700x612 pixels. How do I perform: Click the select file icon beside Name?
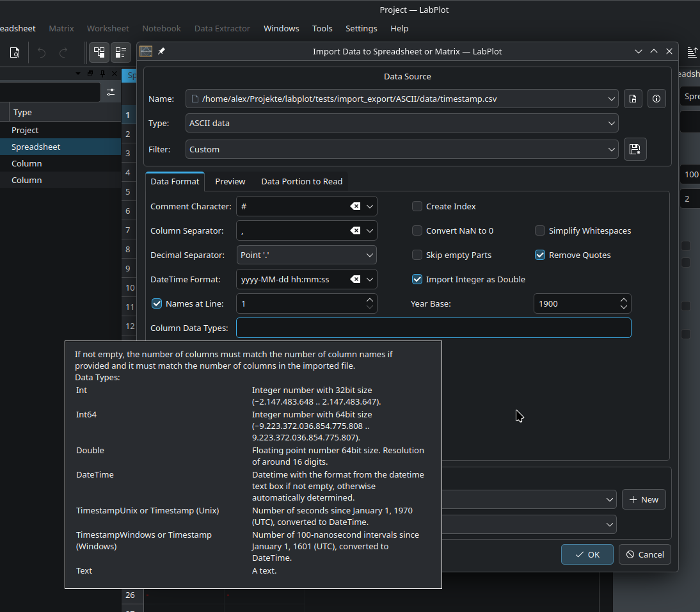[x=632, y=99]
